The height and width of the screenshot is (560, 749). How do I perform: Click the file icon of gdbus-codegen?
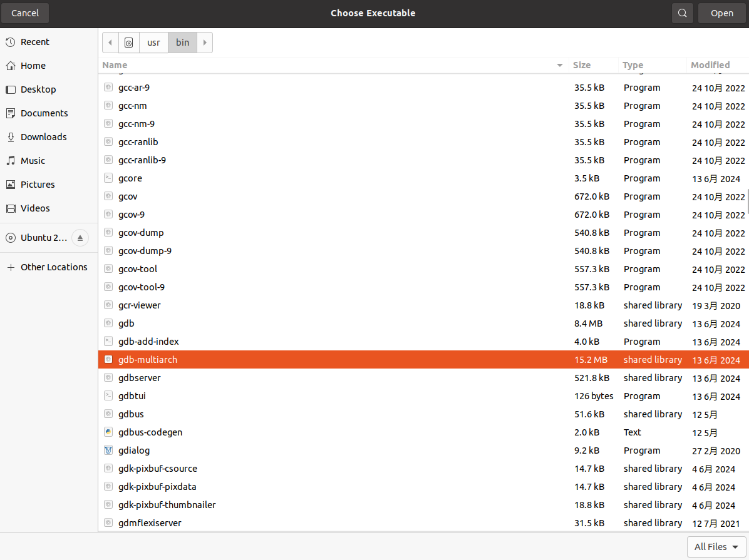coord(108,432)
